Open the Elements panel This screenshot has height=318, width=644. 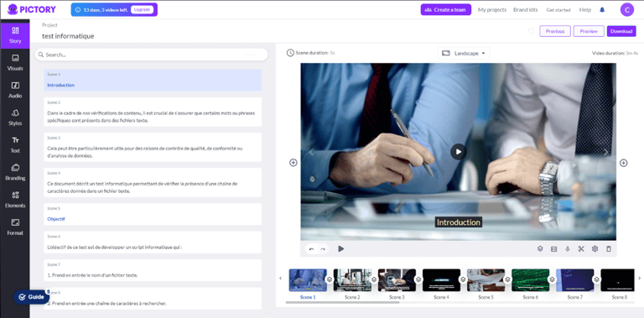coord(15,200)
